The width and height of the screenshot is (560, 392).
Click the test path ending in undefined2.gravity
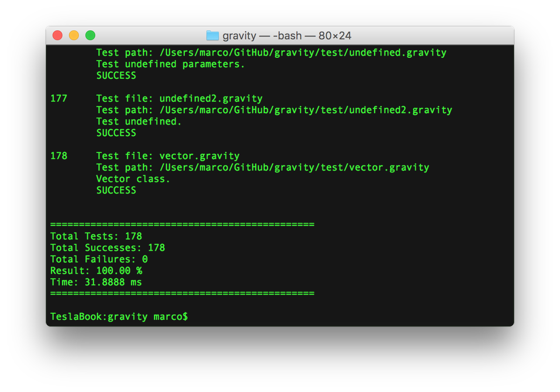click(274, 110)
